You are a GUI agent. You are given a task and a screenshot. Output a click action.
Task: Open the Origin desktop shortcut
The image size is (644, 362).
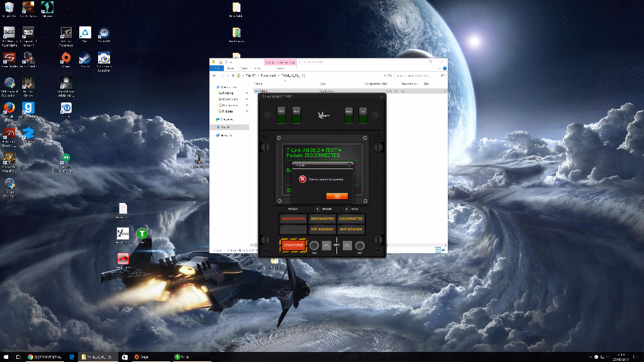click(65, 58)
